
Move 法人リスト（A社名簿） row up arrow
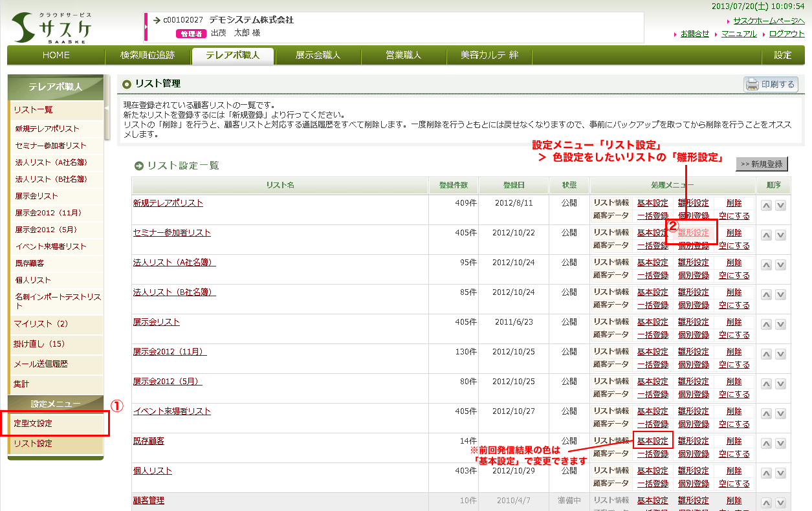point(766,265)
